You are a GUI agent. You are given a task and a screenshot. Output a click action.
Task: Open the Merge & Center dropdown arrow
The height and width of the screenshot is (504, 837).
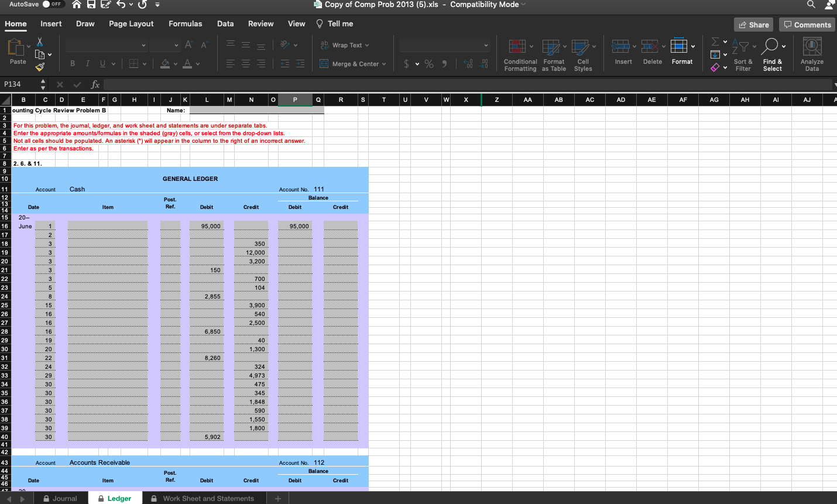coord(384,64)
